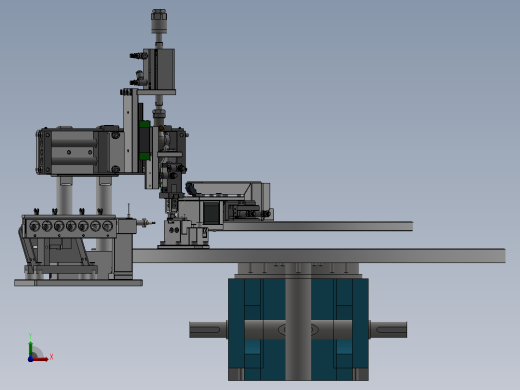The width and height of the screenshot is (520, 390).
Task: Select the base plate under the left station
Action: [78, 283]
